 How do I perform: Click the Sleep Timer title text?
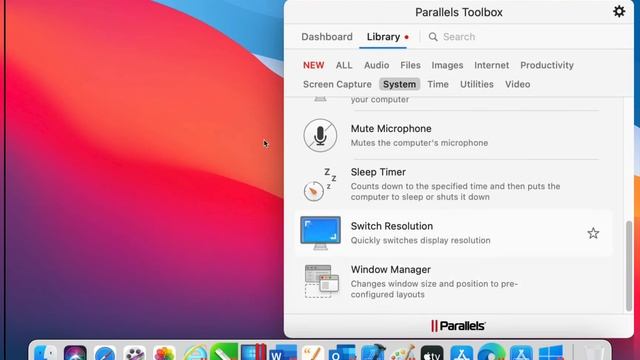click(x=378, y=172)
